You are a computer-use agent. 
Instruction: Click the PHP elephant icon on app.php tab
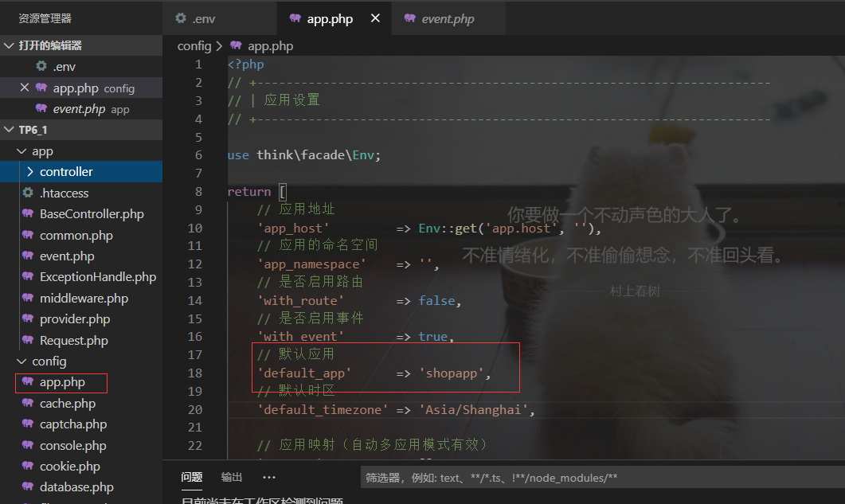pyautogui.click(x=295, y=18)
